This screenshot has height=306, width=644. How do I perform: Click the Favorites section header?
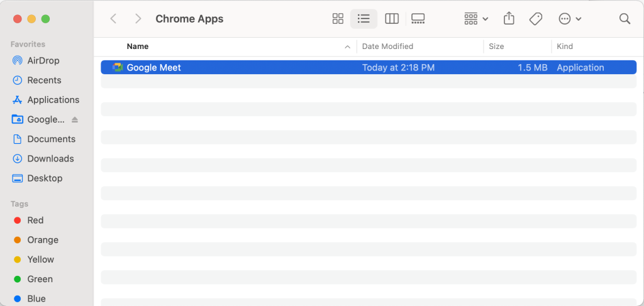click(x=28, y=45)
